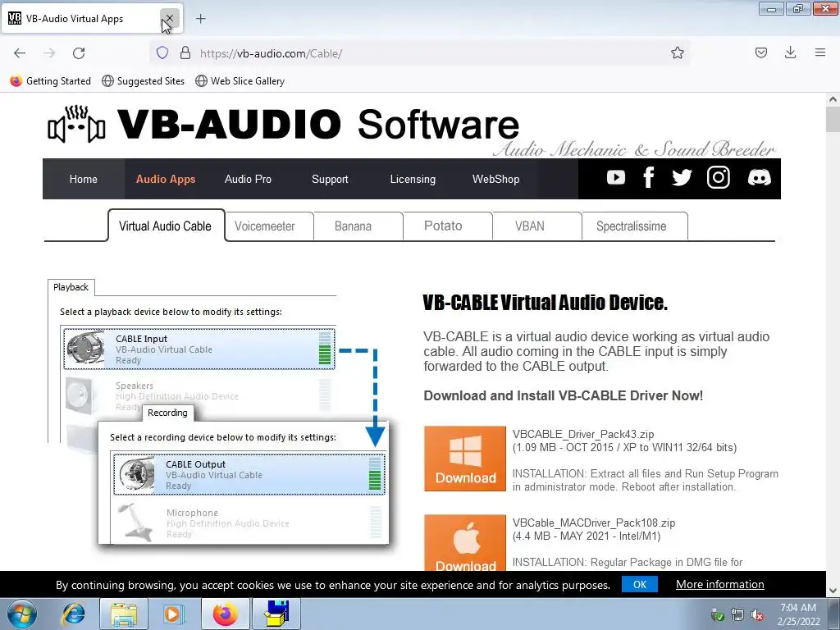The width and height of the screenshot is (840, 630).
Task: Accept cookies with the OK button
Action: 640,584
